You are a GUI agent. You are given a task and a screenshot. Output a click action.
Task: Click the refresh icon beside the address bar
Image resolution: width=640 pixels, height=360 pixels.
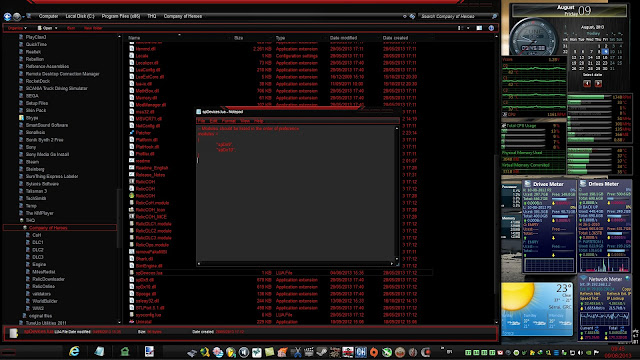click(x=412, y=16)
